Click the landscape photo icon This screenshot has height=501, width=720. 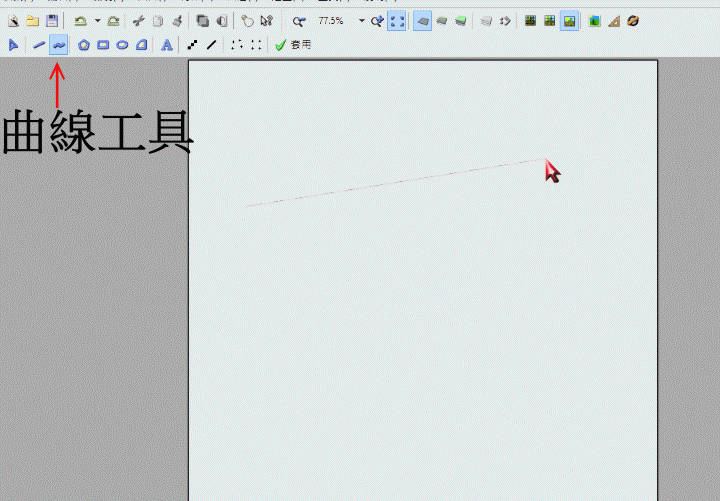coord(595,21)
